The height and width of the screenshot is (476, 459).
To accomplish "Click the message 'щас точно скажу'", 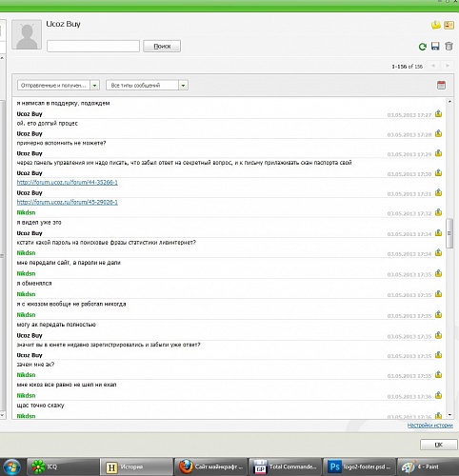I will pos(40,406).
